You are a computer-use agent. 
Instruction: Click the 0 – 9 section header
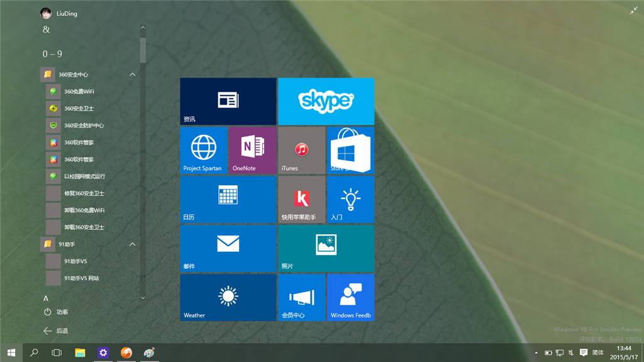pos(52,54)
